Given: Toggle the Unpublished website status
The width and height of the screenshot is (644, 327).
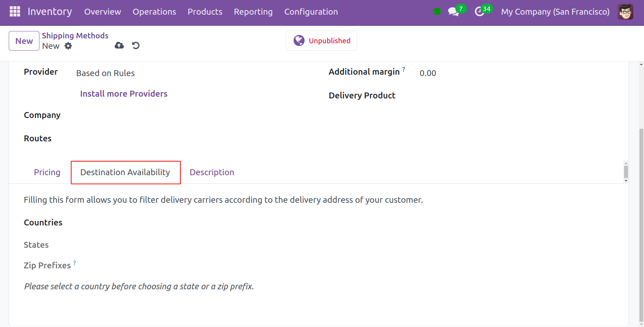Looking at the screenshot, I should click(x=321, y=41).
